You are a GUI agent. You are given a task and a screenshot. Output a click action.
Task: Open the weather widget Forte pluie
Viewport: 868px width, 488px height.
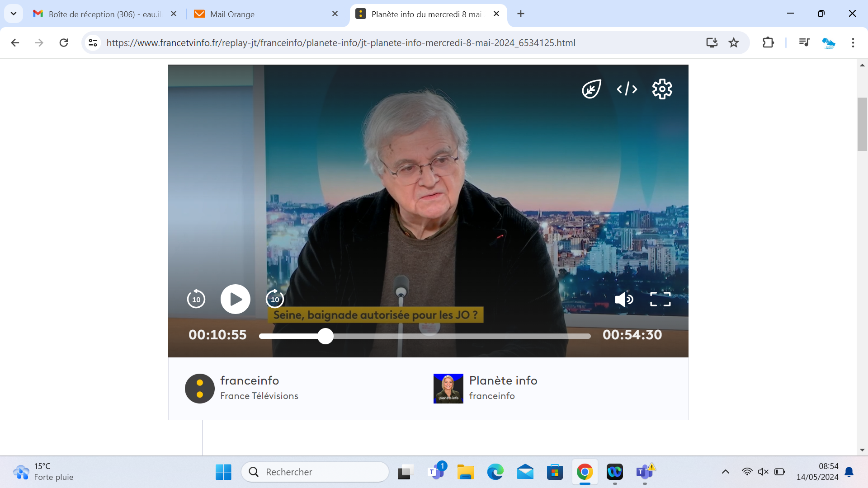pos(43,472)
